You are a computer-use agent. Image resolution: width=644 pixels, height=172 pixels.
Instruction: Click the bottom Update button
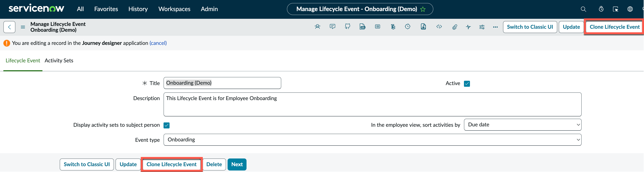128,164
